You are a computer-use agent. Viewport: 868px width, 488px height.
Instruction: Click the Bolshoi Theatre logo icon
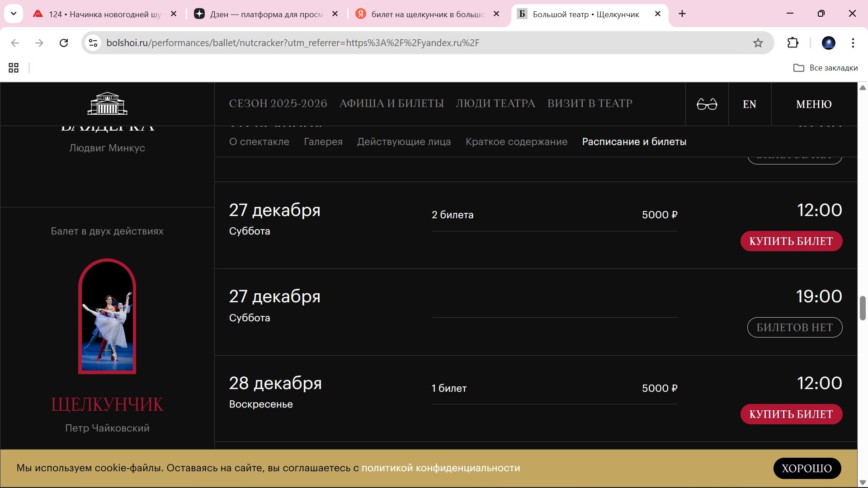point(107,103)
